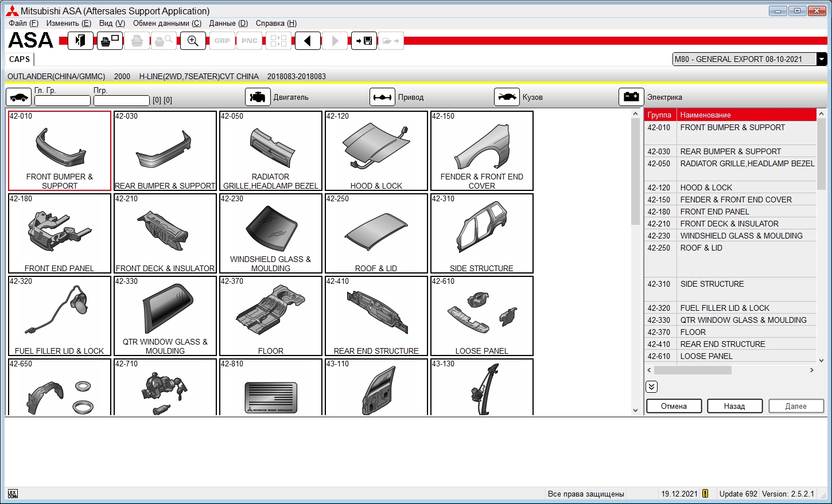Click the LEXCOM icon in status bar
Screen dimensions: 832x504
click(13, 494)
